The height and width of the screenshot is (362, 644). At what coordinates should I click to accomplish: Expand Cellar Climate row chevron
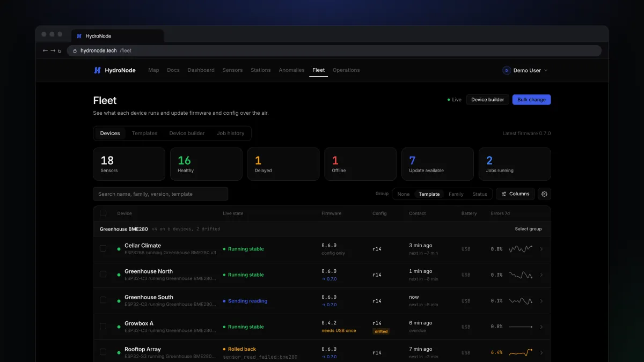click(541, 249)
